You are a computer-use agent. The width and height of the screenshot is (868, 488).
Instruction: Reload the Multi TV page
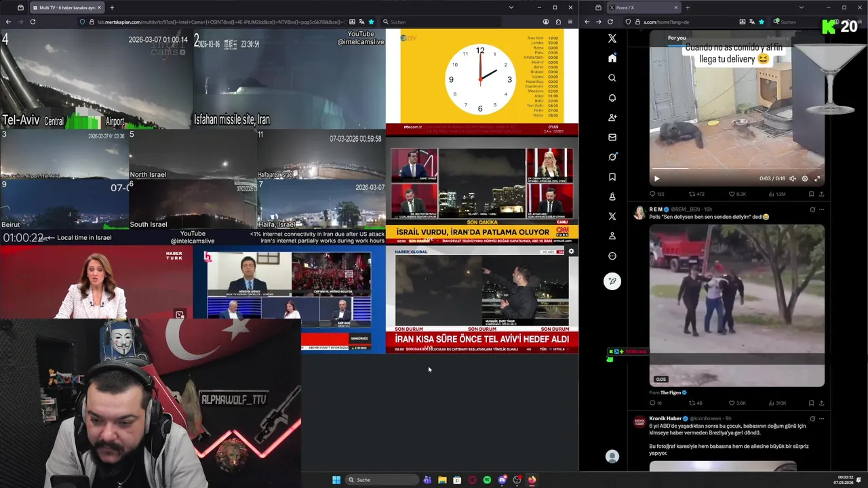[33, 22]
